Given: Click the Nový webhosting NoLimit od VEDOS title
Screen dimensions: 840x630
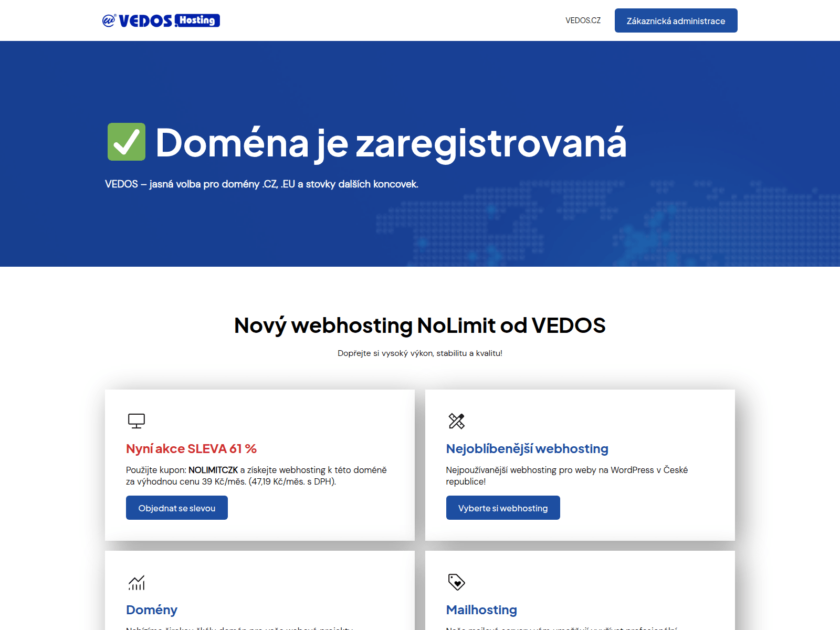Looking at the screenshot, I should point(420,325).
